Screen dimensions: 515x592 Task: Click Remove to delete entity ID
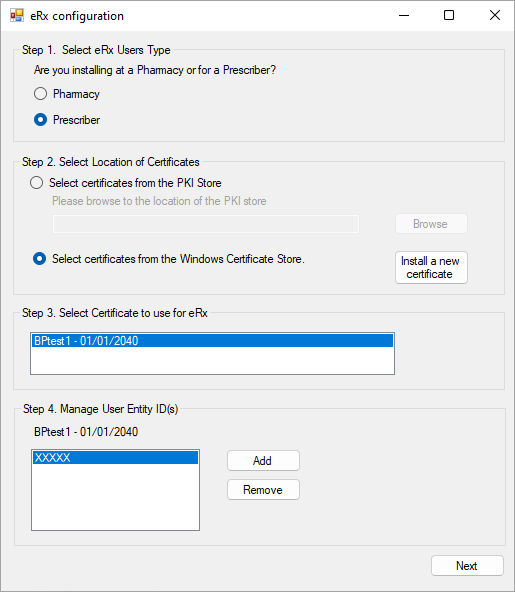[263, 490]
